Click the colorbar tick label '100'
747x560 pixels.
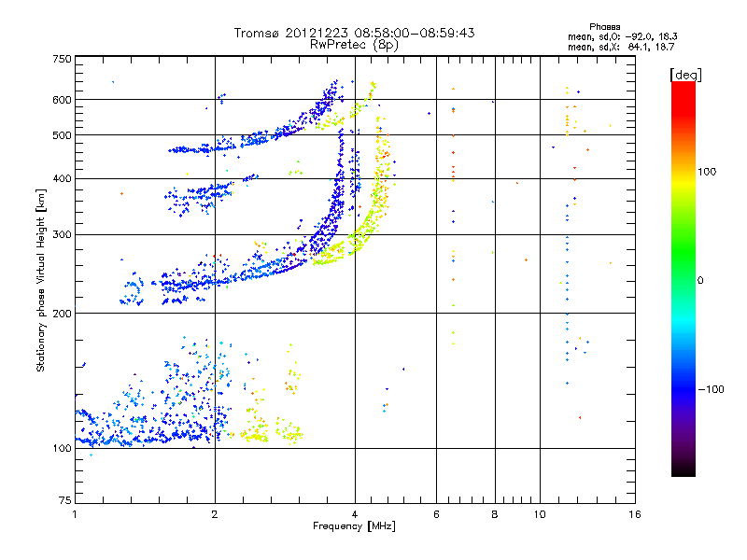[x=707, y=172]
